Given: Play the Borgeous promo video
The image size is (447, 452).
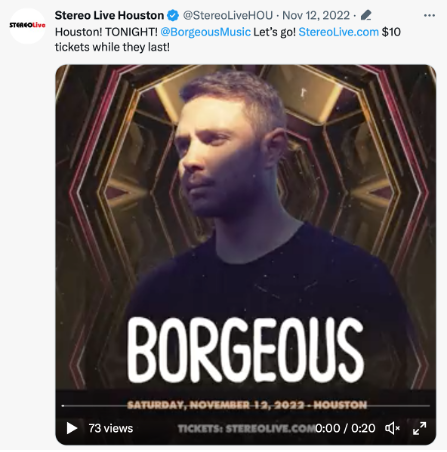Looking at the screenshot, I should click(72, 428).
